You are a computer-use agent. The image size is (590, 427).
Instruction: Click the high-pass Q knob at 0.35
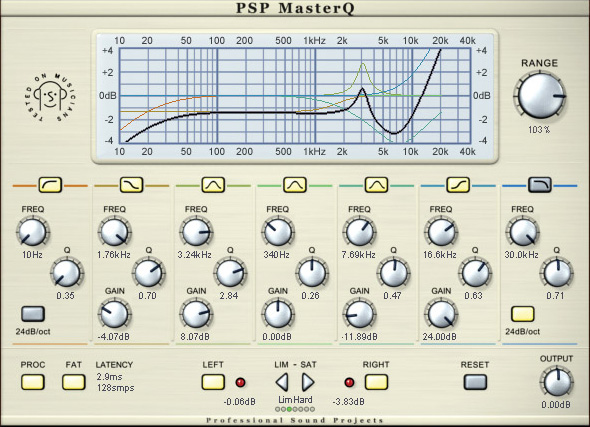66,273
